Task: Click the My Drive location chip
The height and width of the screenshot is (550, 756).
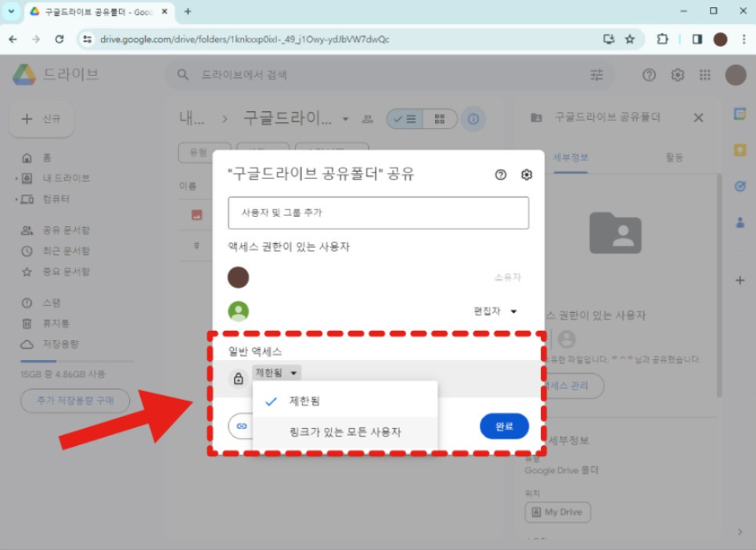Action: point(557,512)
